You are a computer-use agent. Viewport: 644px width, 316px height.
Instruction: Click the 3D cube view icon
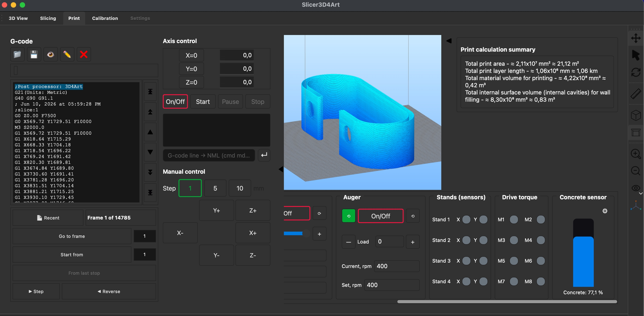pos(636,115)
